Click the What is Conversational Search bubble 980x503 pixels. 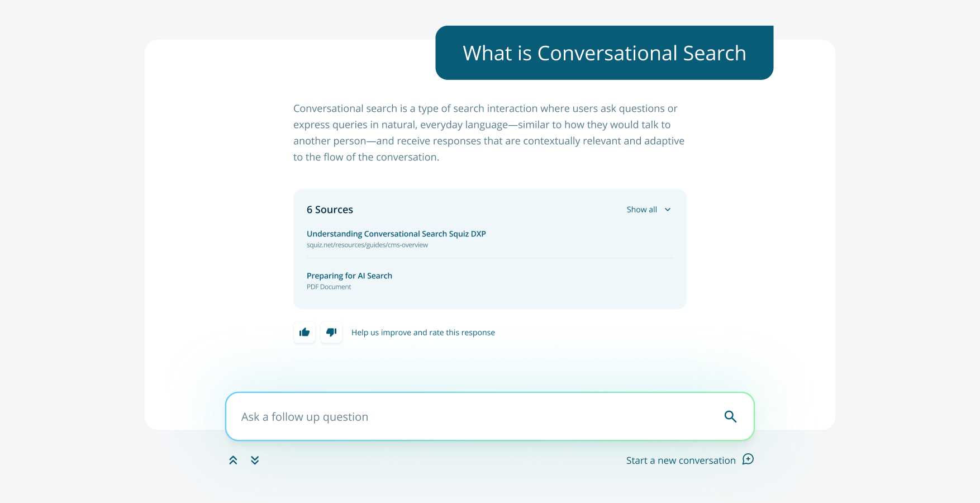605,53
